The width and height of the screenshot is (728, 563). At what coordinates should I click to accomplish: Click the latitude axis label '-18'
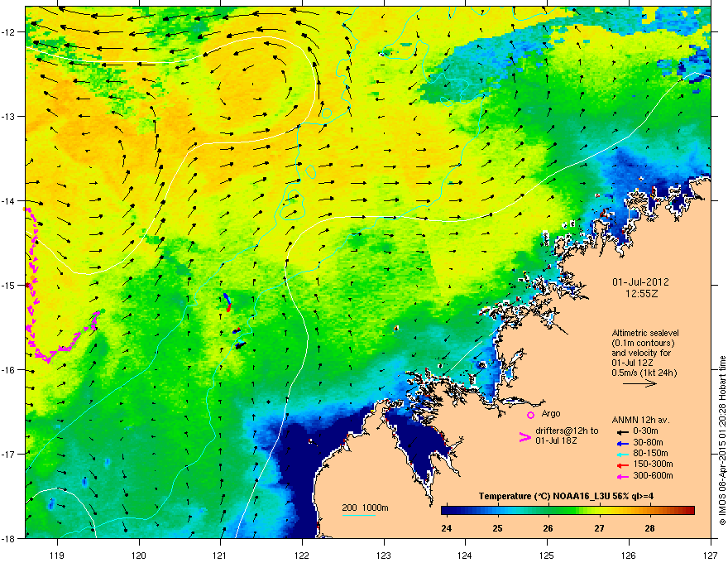coord(9,538)
